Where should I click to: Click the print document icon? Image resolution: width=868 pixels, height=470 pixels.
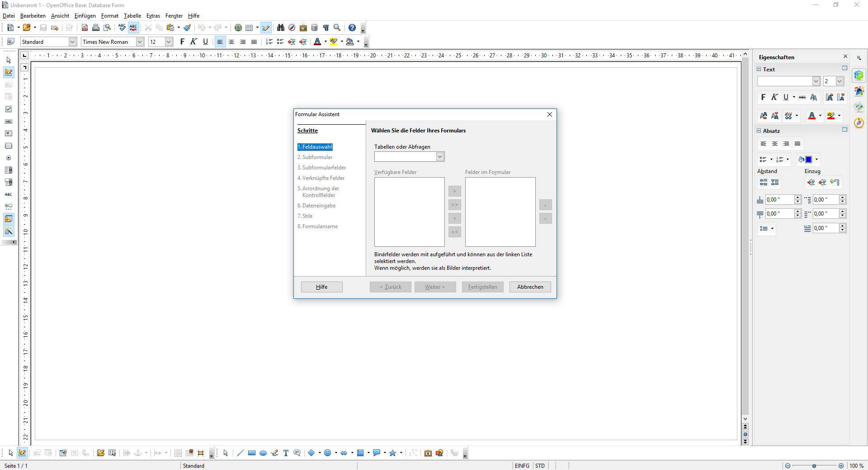(x=96, y=28)
